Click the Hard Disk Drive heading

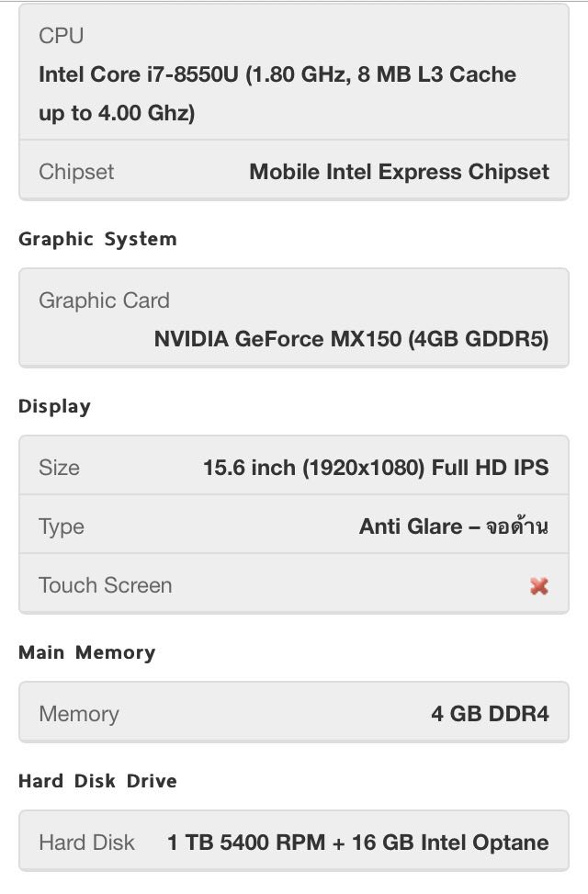pyautogui.click(x=97, y=781)
